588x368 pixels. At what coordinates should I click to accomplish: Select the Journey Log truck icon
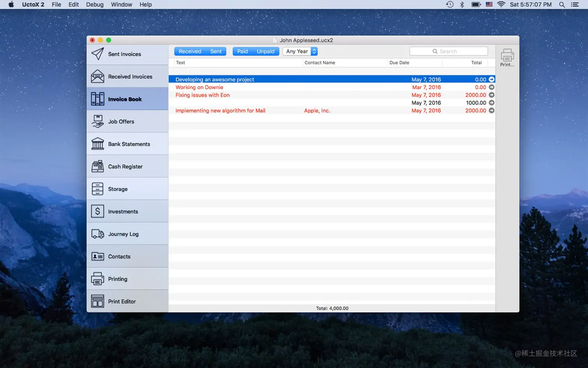click(x=98, y=234)
